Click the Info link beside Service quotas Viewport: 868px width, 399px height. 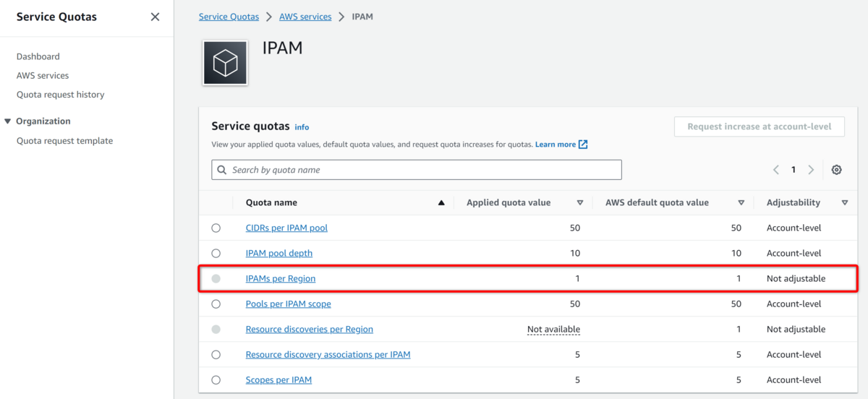(x=302, y=127)
